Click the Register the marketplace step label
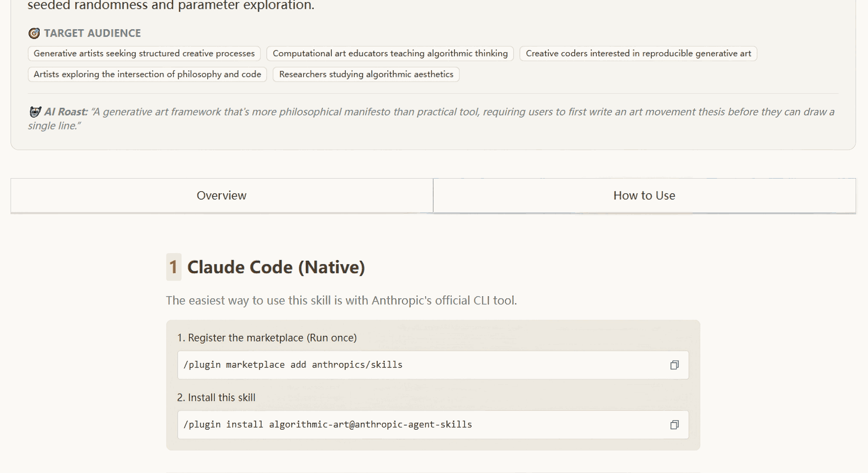 tap(267, 338)
